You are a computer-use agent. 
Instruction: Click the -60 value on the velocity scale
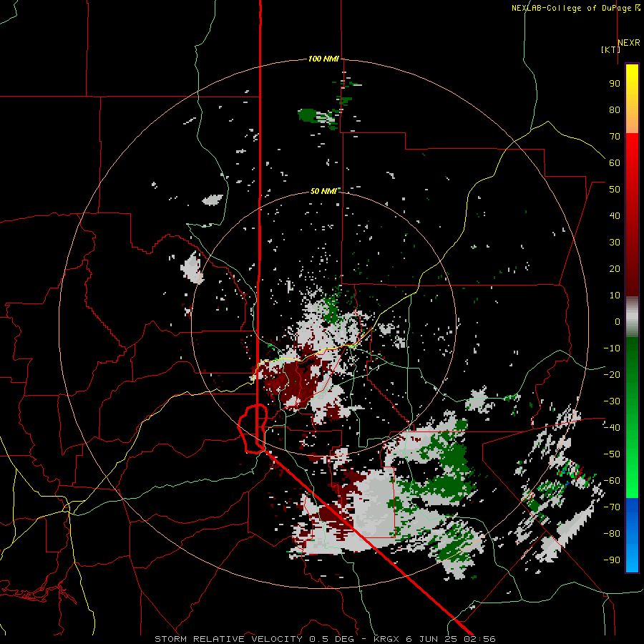coord(612,481)
